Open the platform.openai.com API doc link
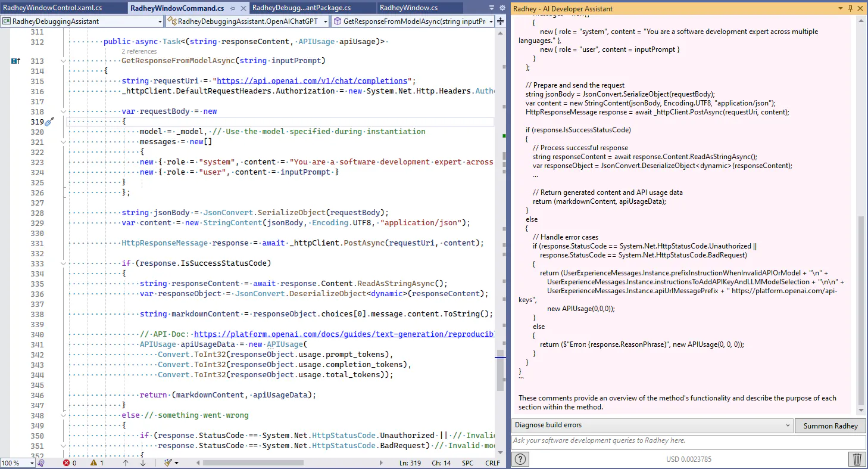This screenshot has width=868, height=469. tap(344, 334)
